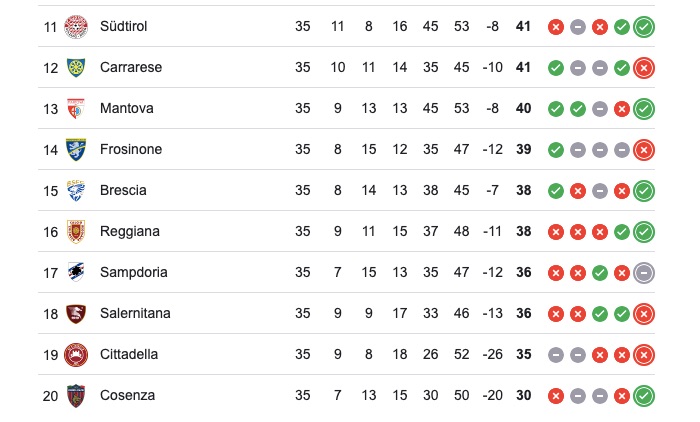Click the Salernitana team crest icon
Screen dimensions: 700x422
(75, 313)
